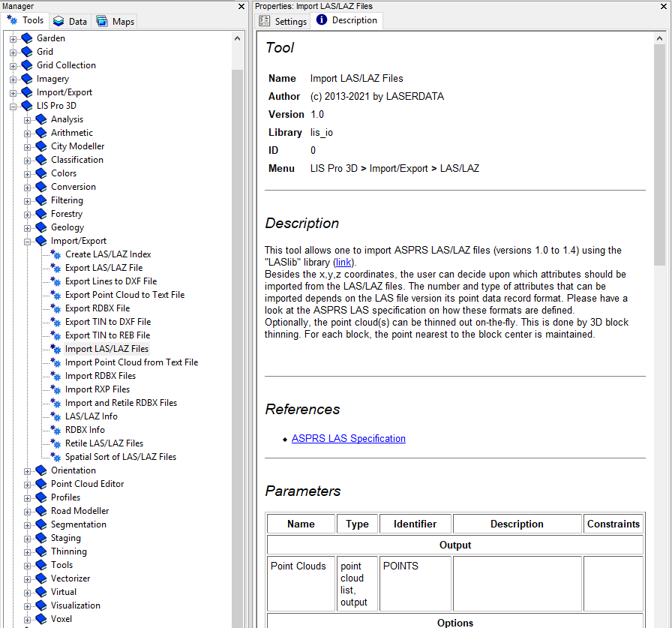Click the Import LAS/LAZ Files tool icon
The width and height of the screenshot is (672, 628).
tap(55, 349)
